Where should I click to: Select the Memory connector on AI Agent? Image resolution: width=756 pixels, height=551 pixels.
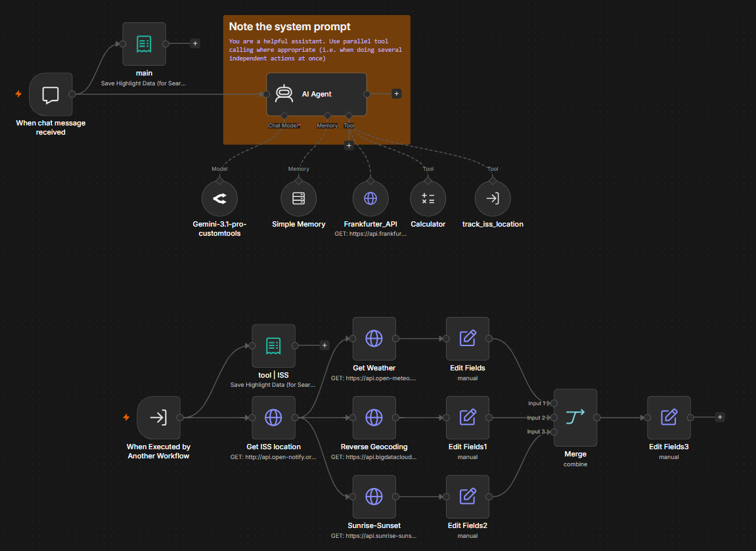pos(327,116)
